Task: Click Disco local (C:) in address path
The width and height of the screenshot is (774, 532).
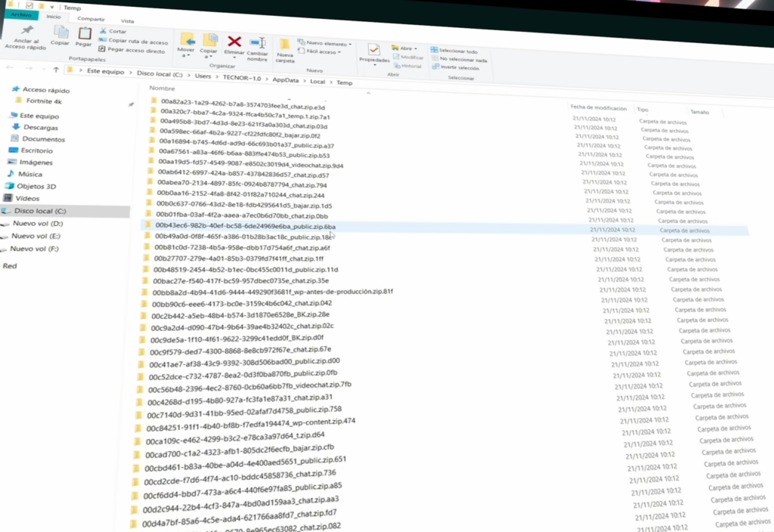Action: coord(159,74)
